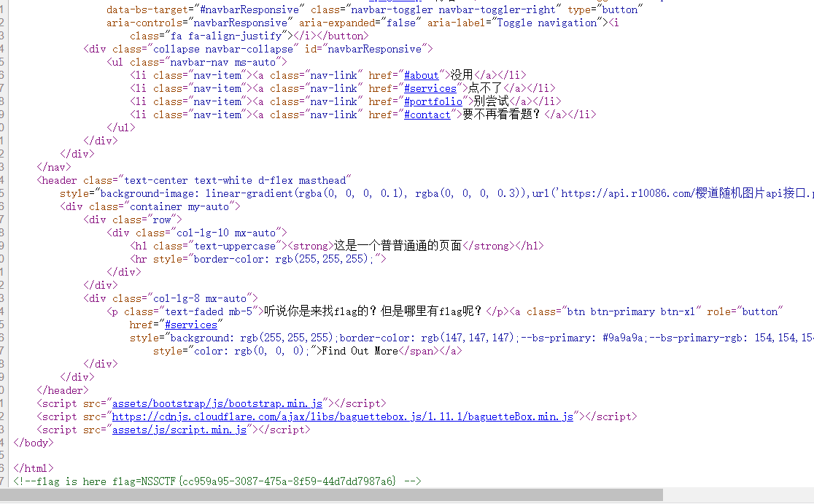Open the #contact href link
The width and height of the screenshot is (814, 504).
pos(427,115)
